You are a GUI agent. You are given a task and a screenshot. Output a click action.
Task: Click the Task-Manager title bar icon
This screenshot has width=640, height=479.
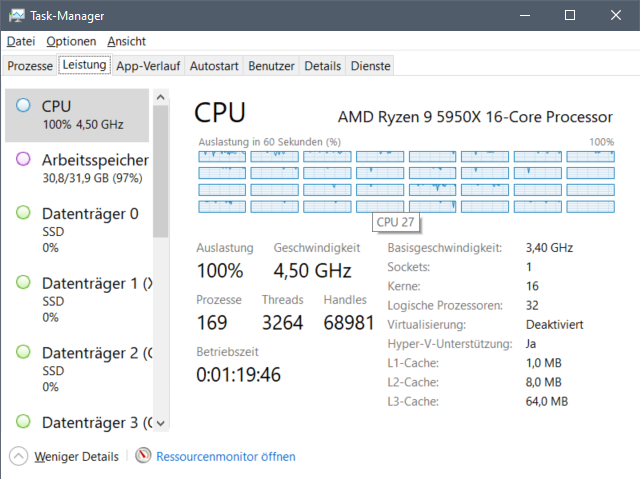17,15
